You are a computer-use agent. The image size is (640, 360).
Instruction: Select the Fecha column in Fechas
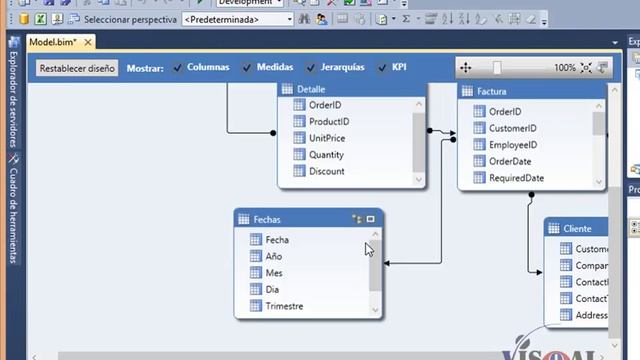277,240
